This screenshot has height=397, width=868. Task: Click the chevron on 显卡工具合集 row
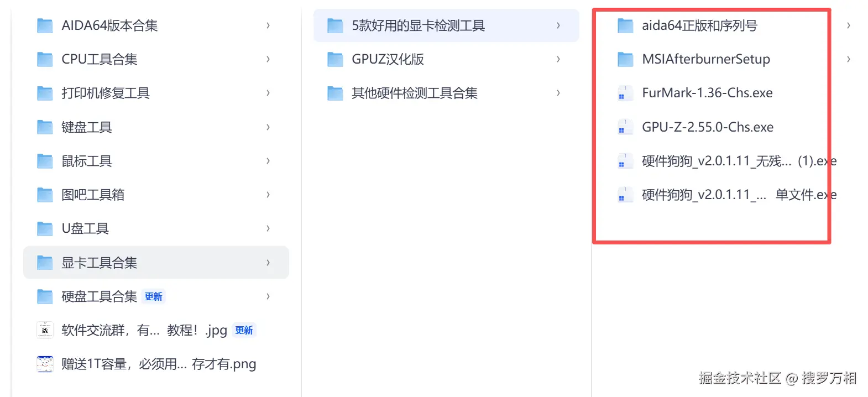pyautogui.click(x=268, y=263)
